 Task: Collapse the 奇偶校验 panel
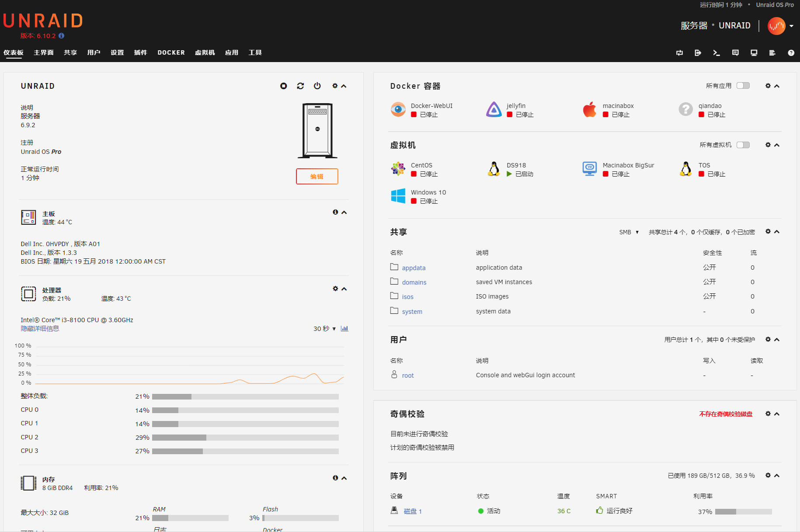(777, 414)
